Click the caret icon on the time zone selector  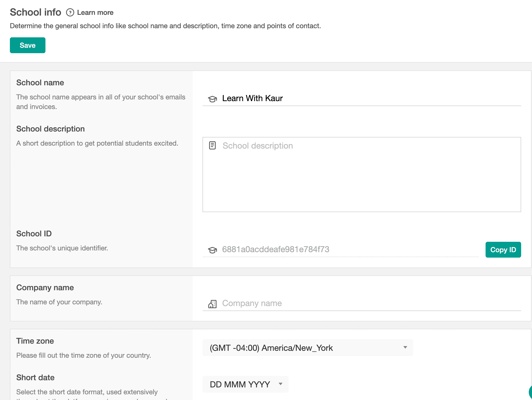tap(405, 347)
